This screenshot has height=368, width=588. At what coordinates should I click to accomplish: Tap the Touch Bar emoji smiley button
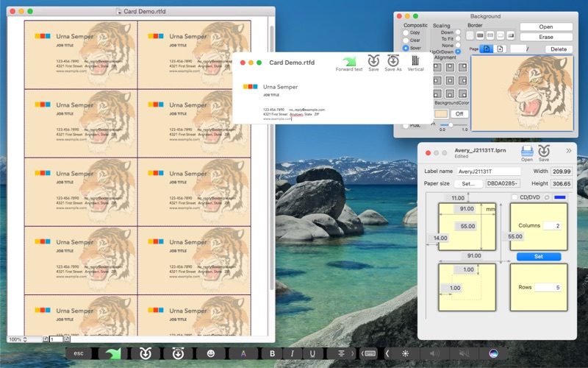tap(211, 353)
